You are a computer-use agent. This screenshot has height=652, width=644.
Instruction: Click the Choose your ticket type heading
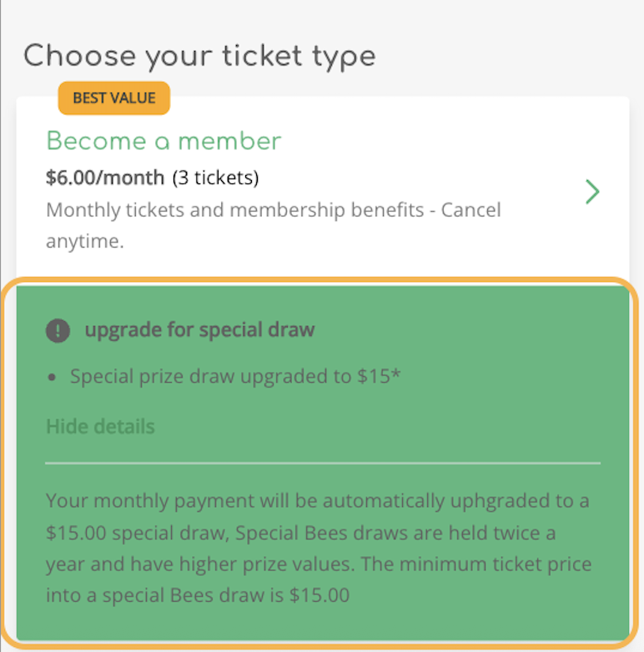pyautogui.click(x=199, y=57)
